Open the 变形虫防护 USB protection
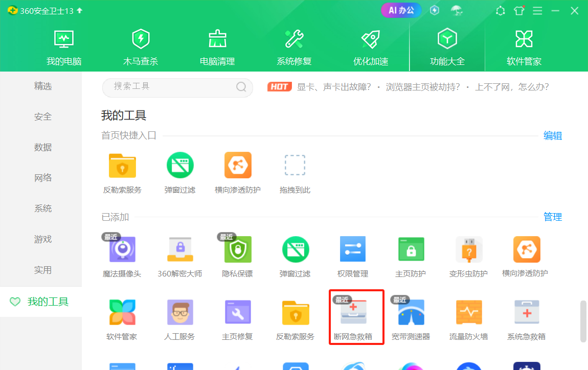Image resolution: width=588 pixels, height=370 pixels. tap(468, 250)
